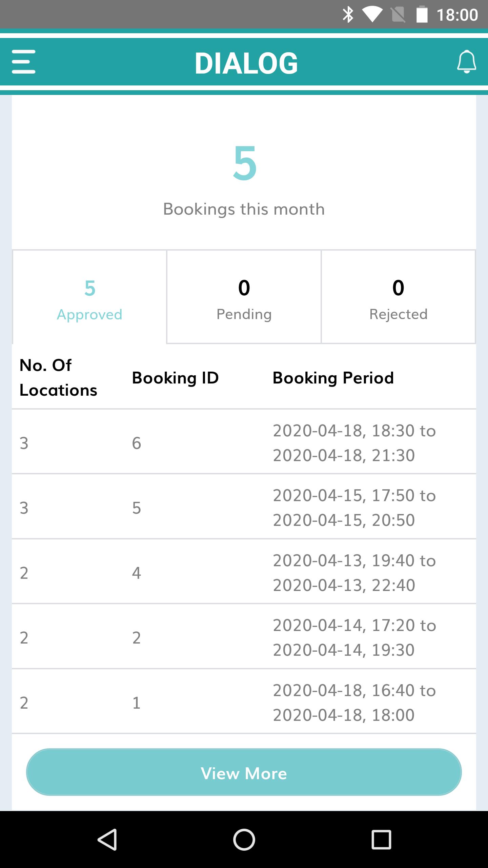
Task: Switch to the Pending bookings tab
Action: point(244,297)
